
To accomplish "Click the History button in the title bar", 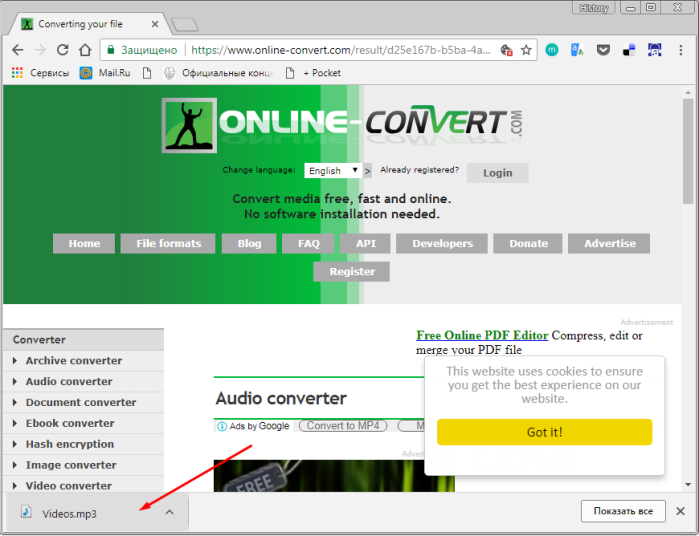I will pyautogui.click(x=593, y=8).
